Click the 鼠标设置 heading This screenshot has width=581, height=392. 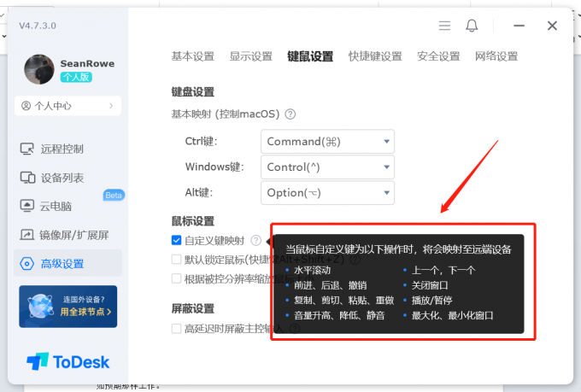[193, 221]
